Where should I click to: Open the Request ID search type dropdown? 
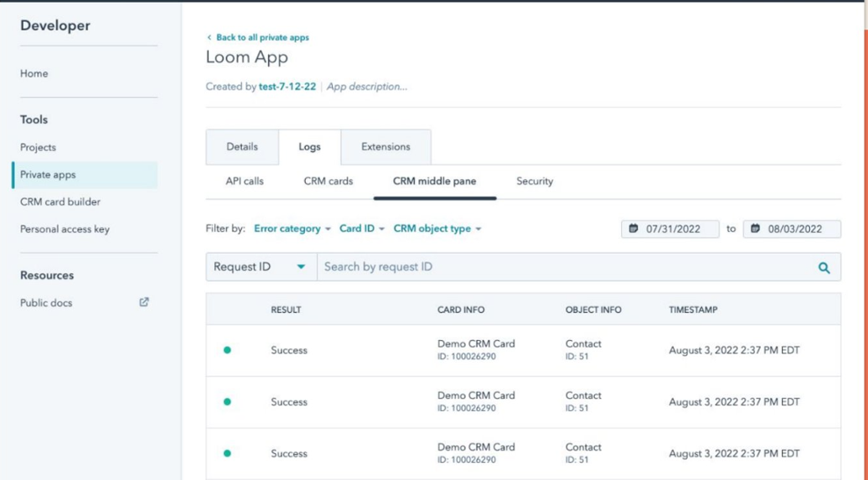[x=261, y=267]
